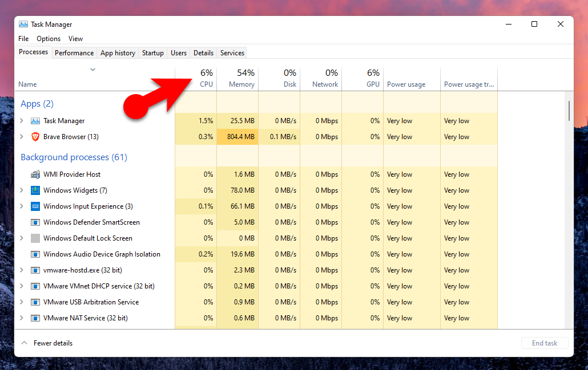Close the Task Manager window
Screen dimensions: 588x370
(561, 24)
